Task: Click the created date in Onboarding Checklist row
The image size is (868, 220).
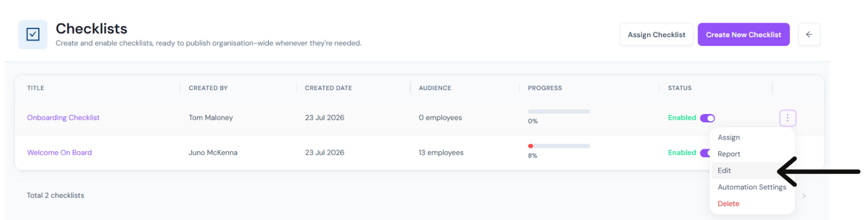Action: (324, 117)
